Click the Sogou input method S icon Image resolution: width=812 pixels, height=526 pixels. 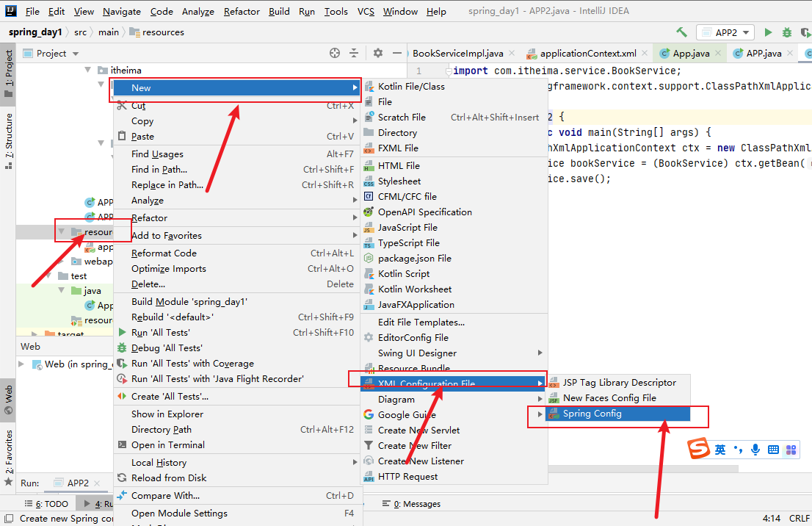pos(698,449)
